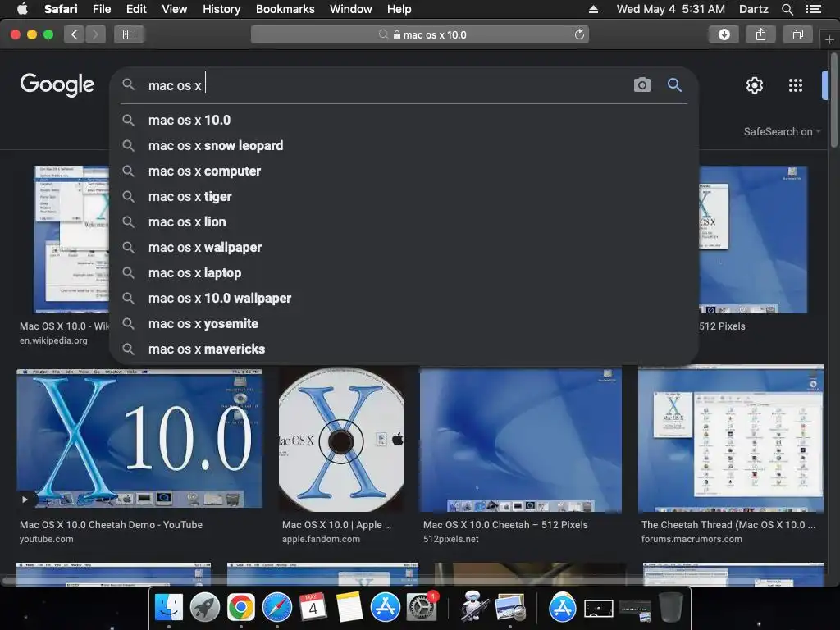
Task: Open the Share button in Safari toolbar
Action: point(760,34)
